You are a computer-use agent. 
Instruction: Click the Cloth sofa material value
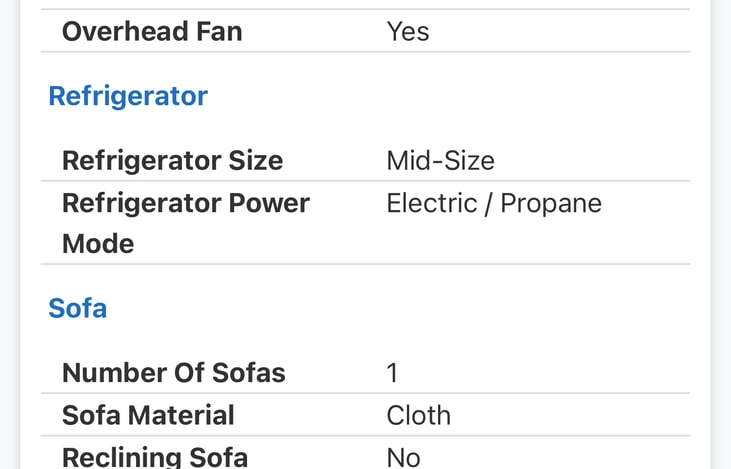(x=418, y=415)
